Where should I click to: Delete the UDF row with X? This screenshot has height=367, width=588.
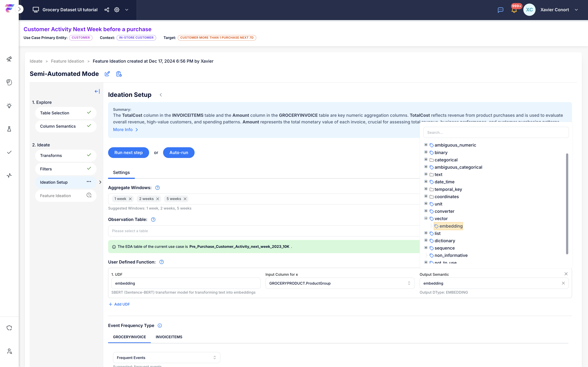coord(566,274)
